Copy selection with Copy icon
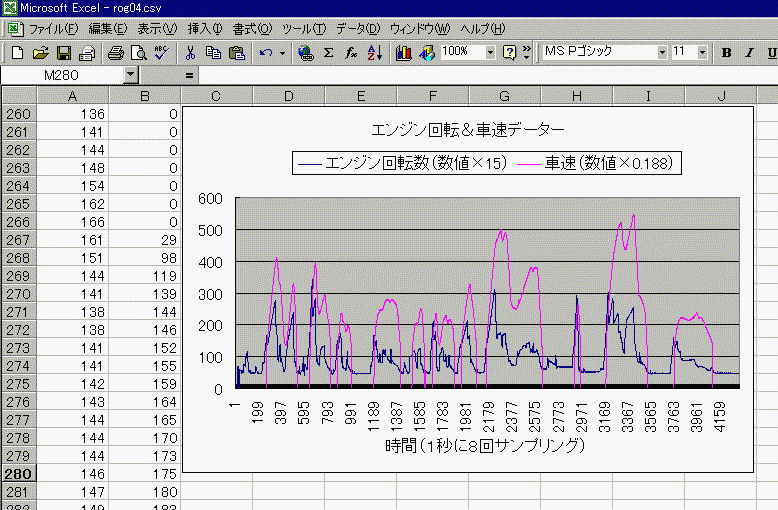Image resolution: width=778 pixels, height=510 pixels. point(213,52)
